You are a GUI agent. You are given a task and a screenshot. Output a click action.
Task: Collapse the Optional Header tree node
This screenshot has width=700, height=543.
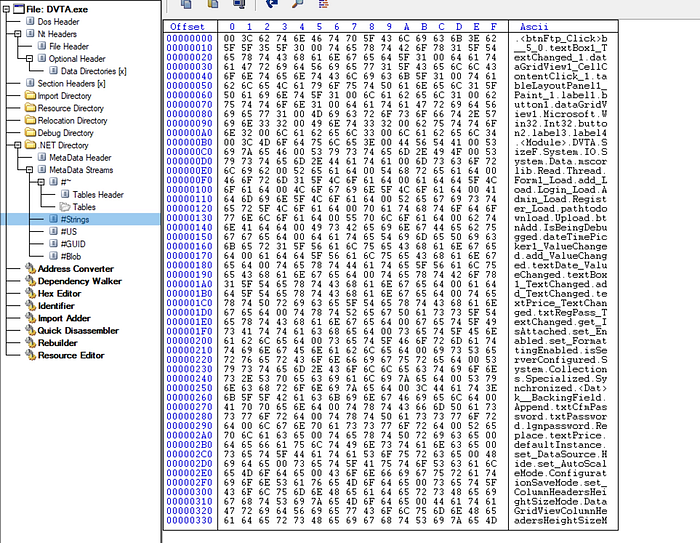[x=29, y=58]
